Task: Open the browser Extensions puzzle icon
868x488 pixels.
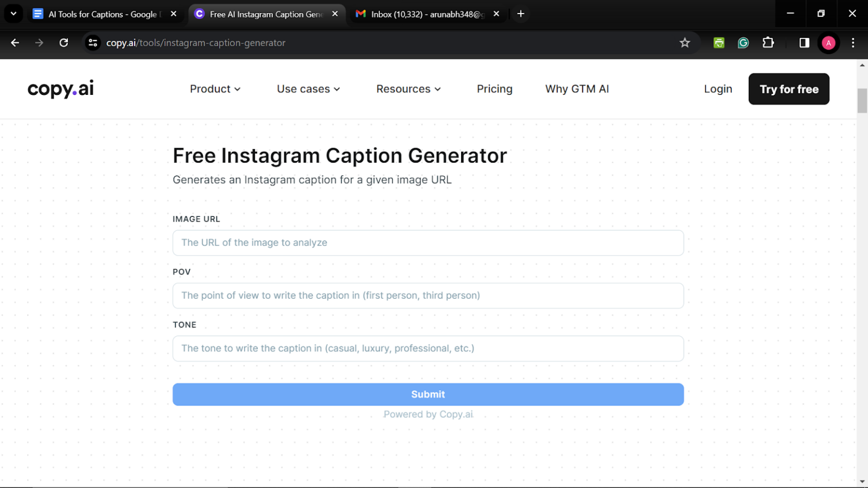Action: [768, 42]
